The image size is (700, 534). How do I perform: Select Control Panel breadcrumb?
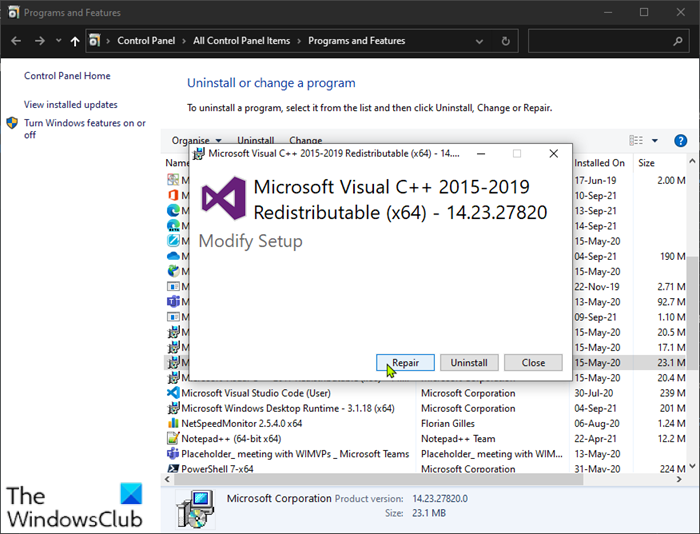tap(146, 41)
